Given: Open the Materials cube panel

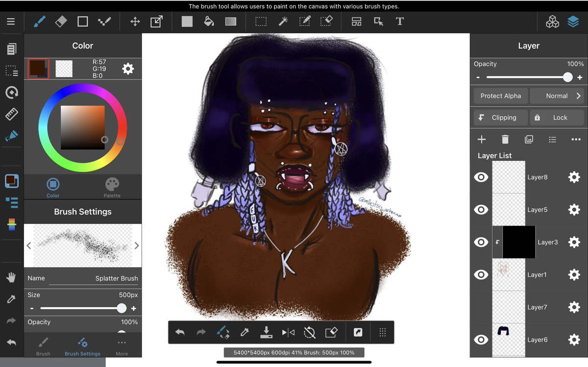Looking at the screenshot, I should coord(552,22).
